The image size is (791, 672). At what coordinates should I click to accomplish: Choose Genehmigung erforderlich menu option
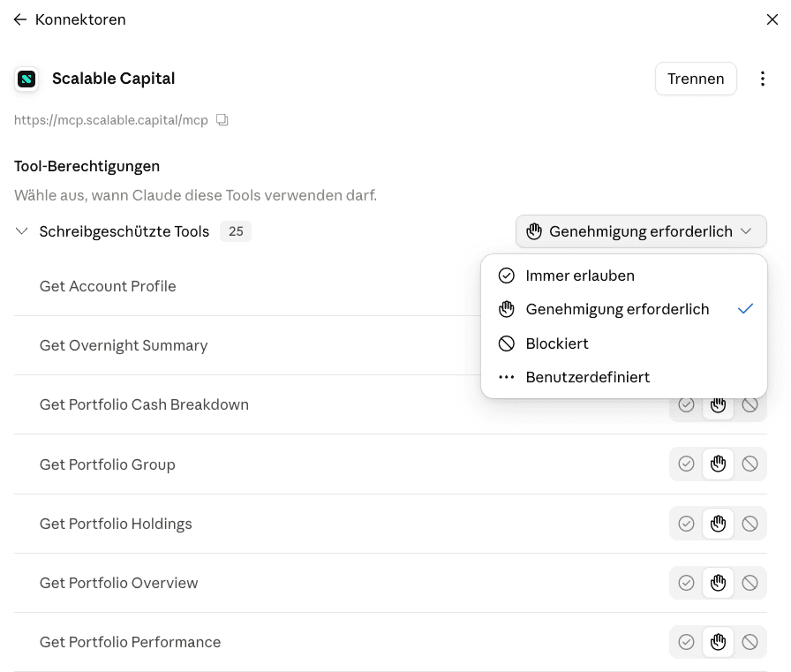tap(624, 309)
